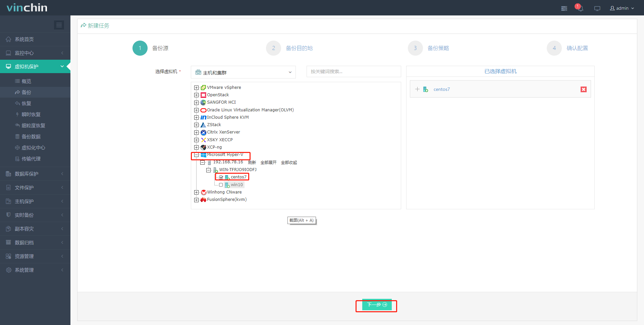Expand the OpenStack tree node

[196, 95]
